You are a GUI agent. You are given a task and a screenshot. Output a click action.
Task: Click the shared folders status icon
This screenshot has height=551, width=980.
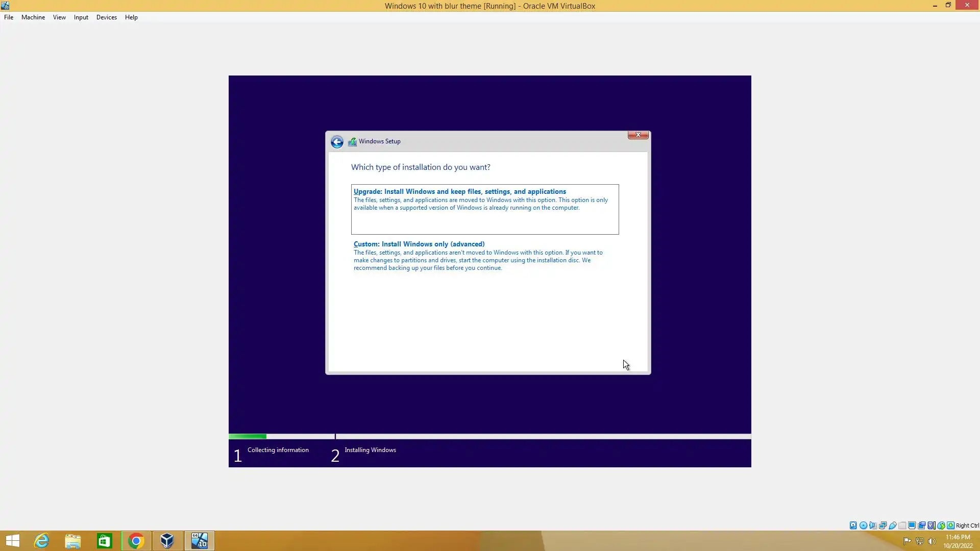[902, 525]
